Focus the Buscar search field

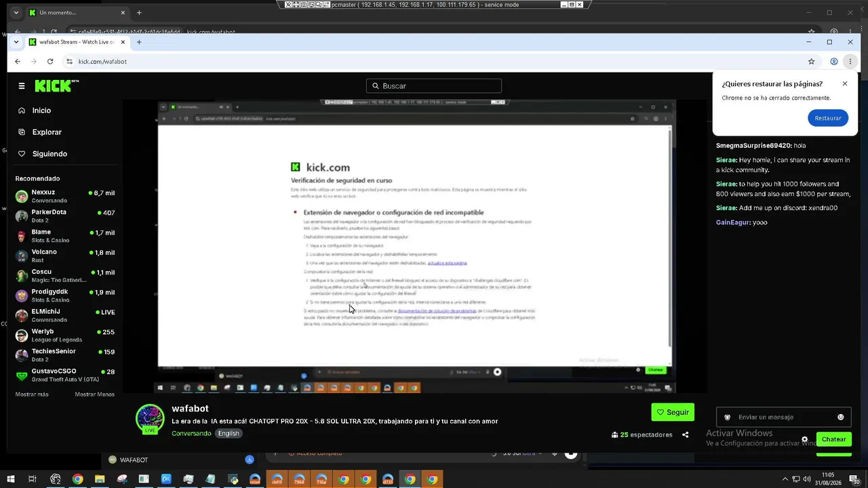point(434,86)
